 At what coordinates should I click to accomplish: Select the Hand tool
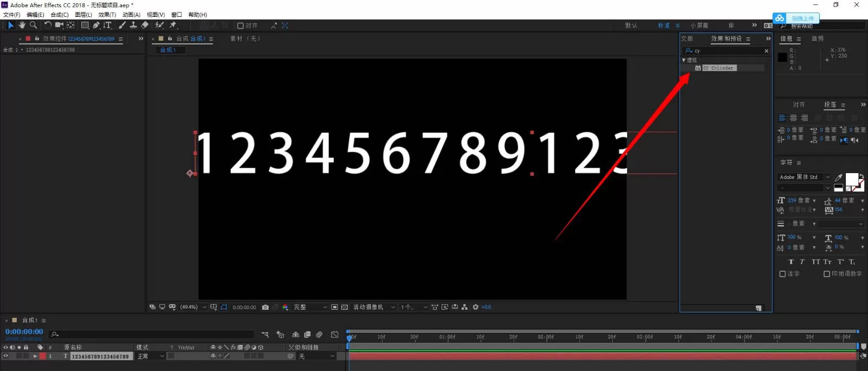pyautogui.click(x=22, y=25)
